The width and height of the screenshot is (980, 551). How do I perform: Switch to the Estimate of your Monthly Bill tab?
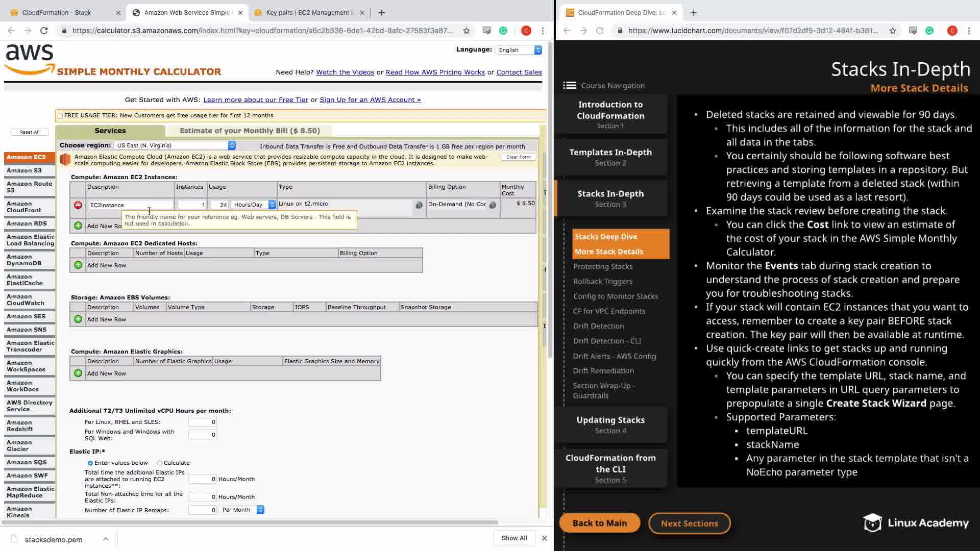(250, 131)
